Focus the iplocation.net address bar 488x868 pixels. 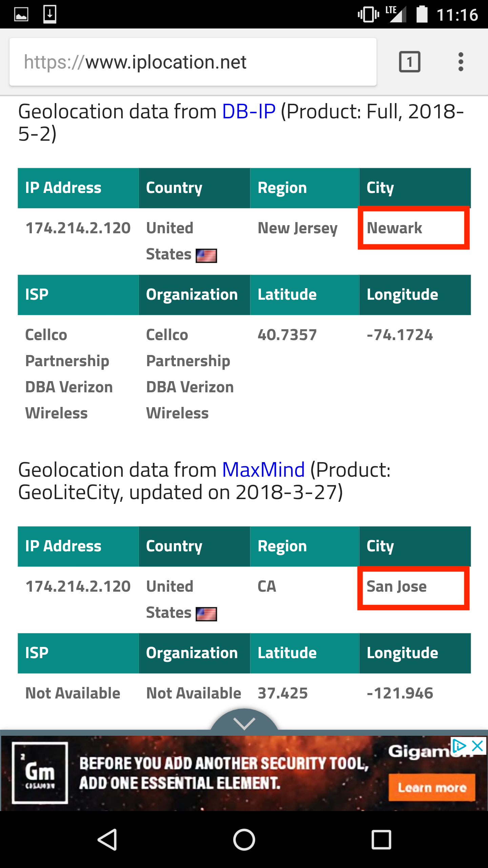(x=193, y=62)
